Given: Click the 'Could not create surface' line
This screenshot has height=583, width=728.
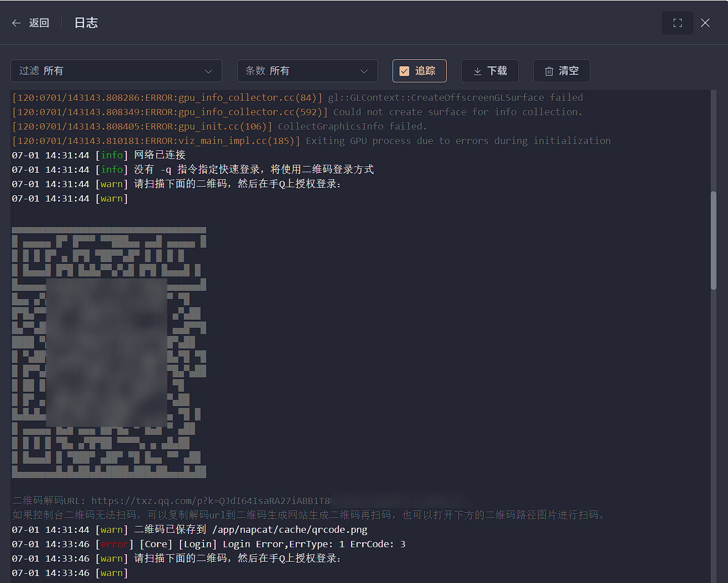Looking at the screenshot, I should click(297, 112).
